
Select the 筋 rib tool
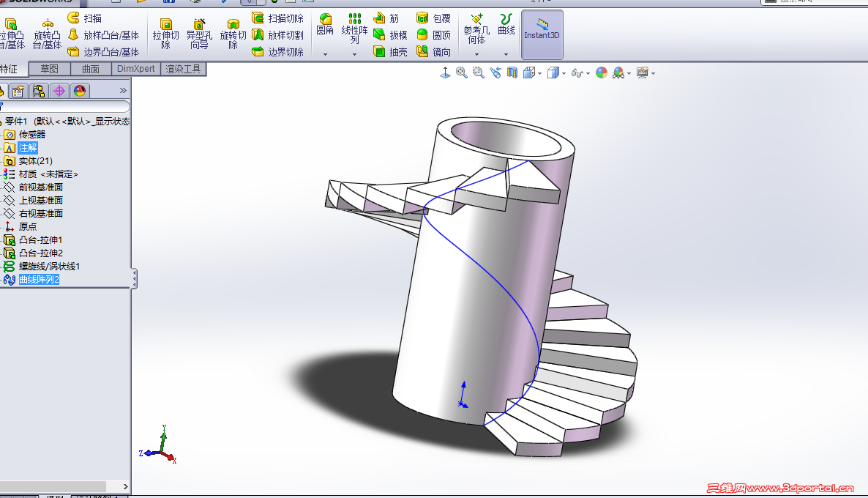click(x=386, y=18)
